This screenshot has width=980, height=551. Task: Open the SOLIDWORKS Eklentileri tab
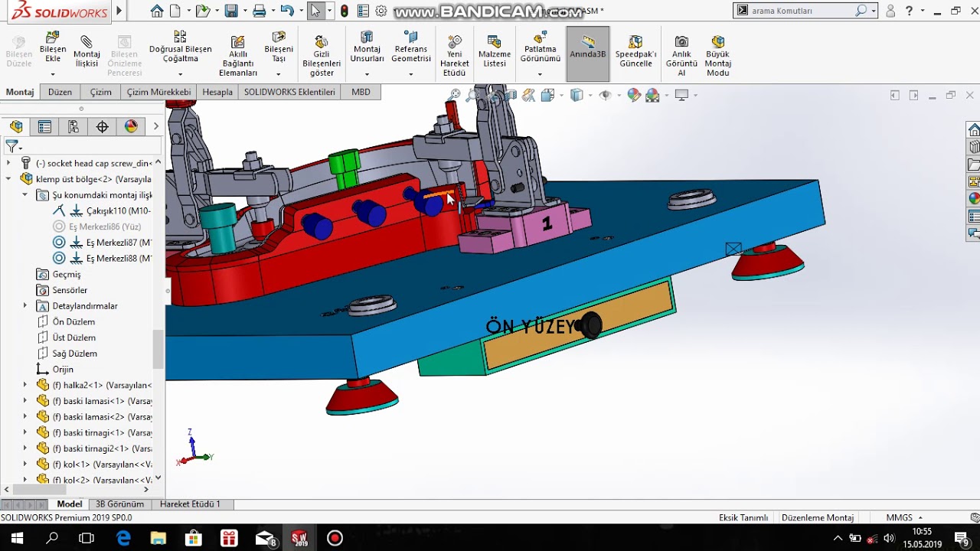[x=289, y=92]
